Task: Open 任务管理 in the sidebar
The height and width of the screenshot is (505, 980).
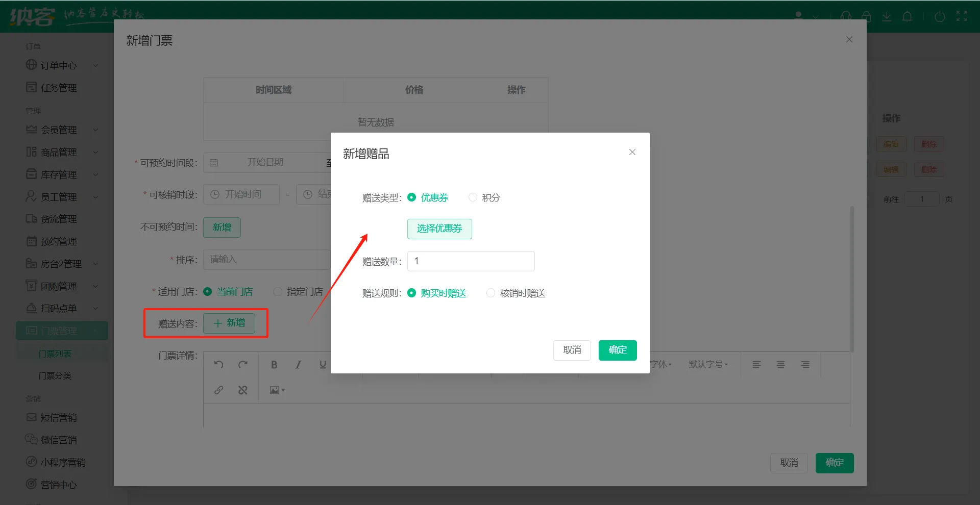Action: pyautogui.click(x=58, y=88)
